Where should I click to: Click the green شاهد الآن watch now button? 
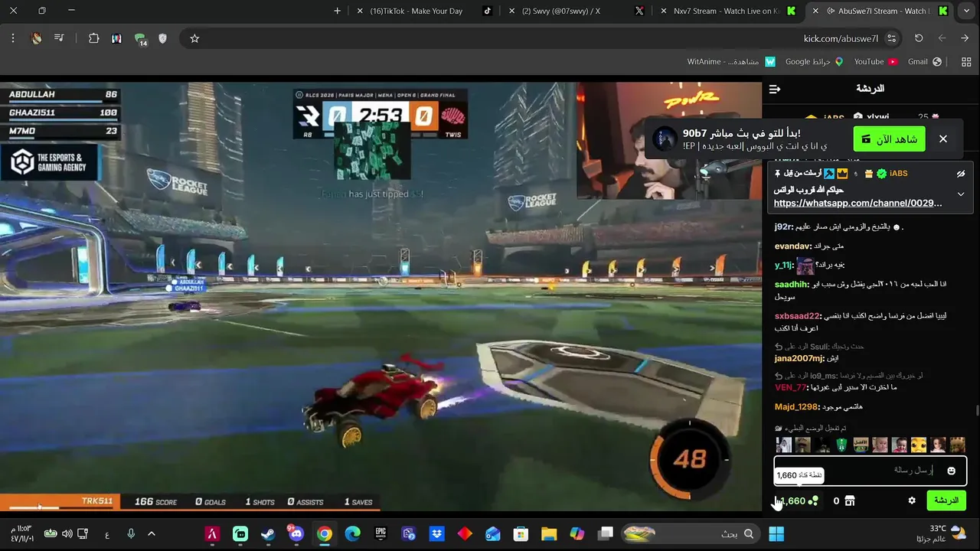click(x=890, y=139)
